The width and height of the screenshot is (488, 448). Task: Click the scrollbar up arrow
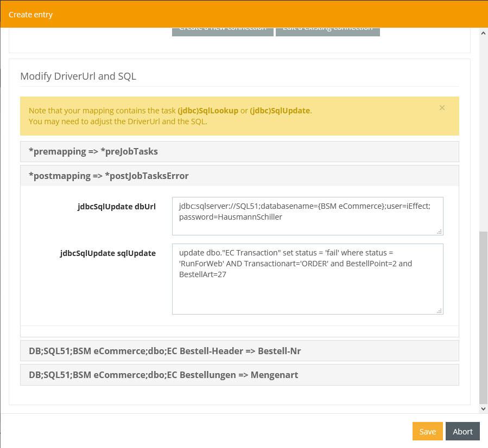(483, 33)
